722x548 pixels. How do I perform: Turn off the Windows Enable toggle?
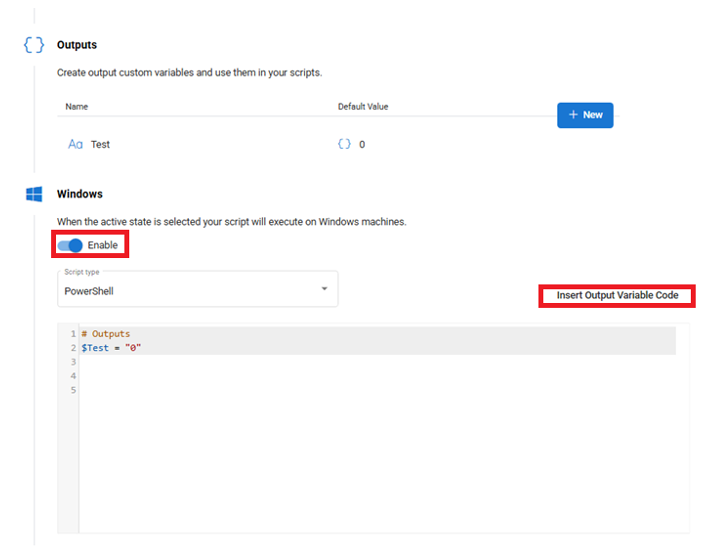tap(70, 245)
